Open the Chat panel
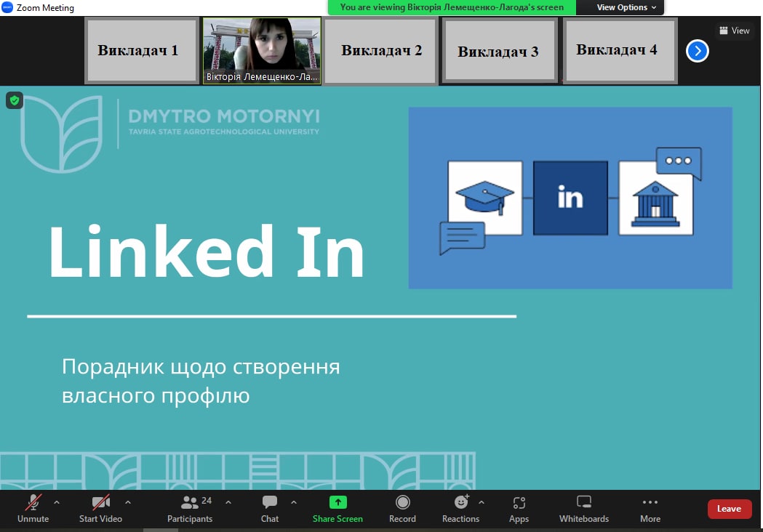This screenshot has height=532, width=763. 270,509
